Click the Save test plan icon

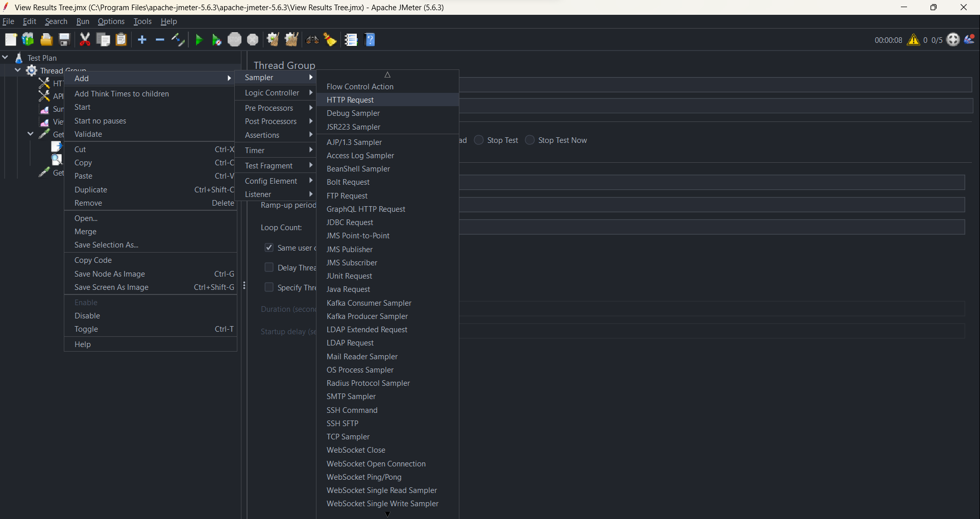tap(64, 40)
